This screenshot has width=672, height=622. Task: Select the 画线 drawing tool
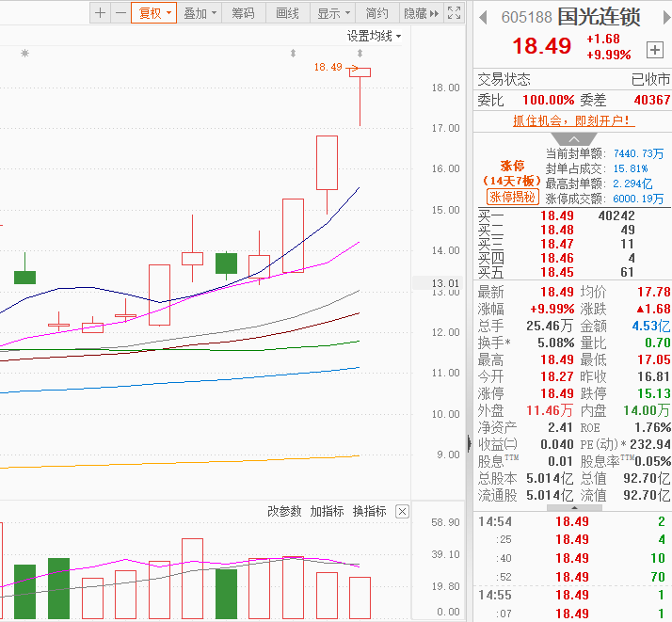(287, 13)
